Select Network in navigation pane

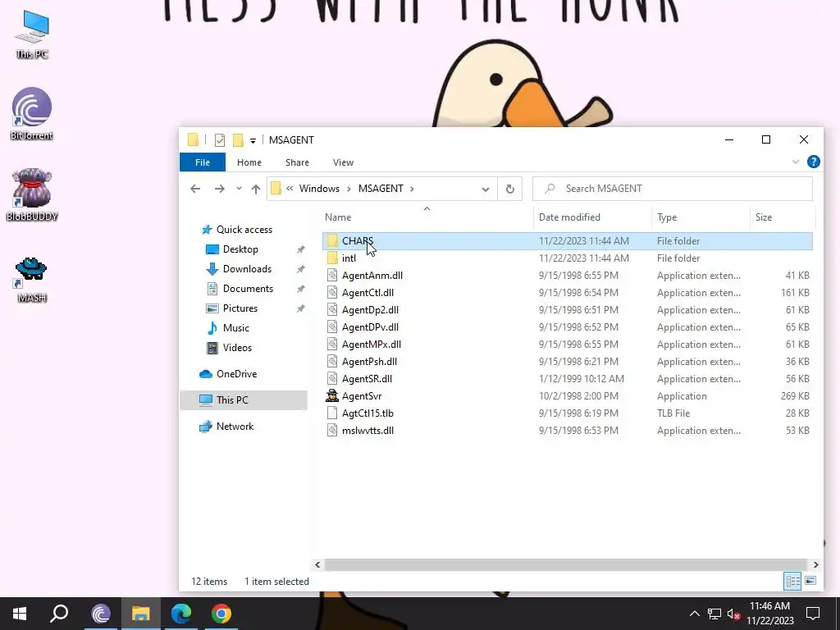tap(235, 427)
